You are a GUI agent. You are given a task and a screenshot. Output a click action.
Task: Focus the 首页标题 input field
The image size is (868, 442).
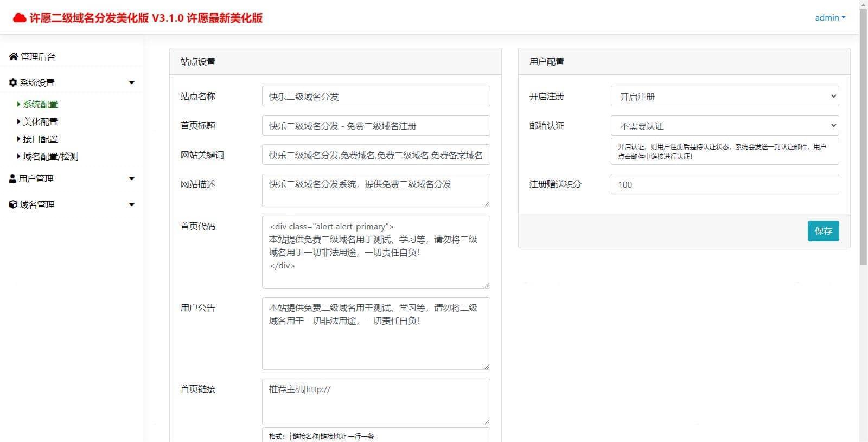(376, 125)
